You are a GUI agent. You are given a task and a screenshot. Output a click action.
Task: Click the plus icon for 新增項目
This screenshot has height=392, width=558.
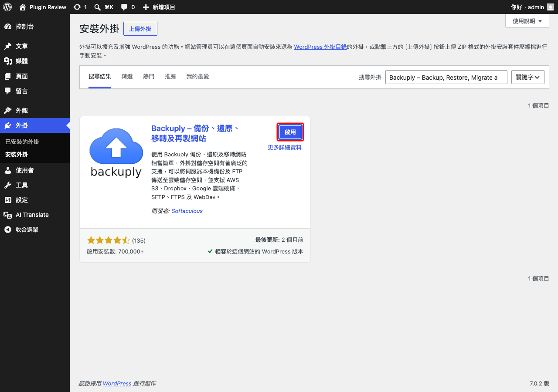(x=146, y=7)
